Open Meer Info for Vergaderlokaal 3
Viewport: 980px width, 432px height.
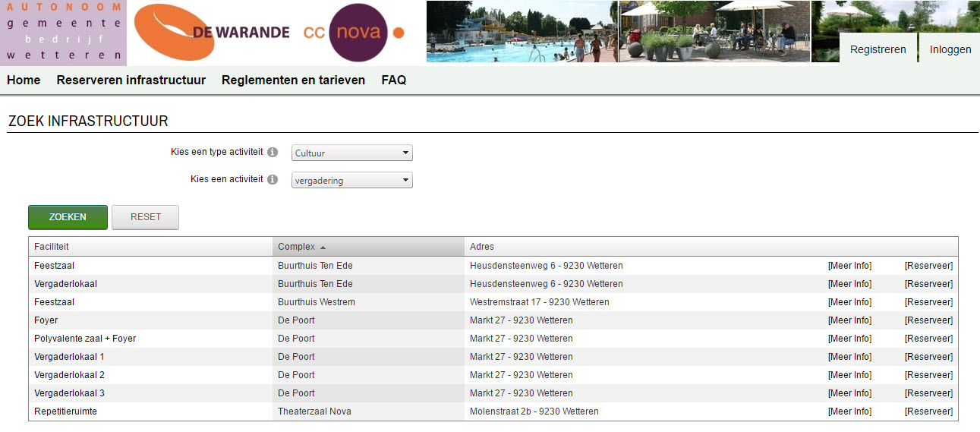(x=849, y=393)
